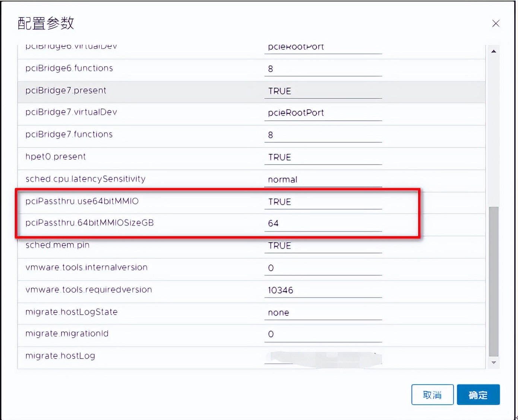Click the 取消 cancel button
The height and width of the screenshot is (420, 518).
coord(432,395)
